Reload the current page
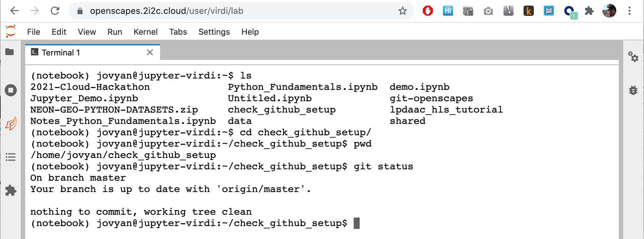This screenshot has width=644, height=239. point(55,10)
